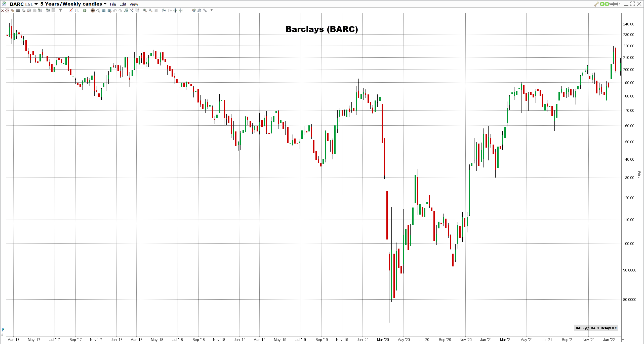Click the Jan '22 date axis label
Screen dimensions: 644x344
(609, 340)
